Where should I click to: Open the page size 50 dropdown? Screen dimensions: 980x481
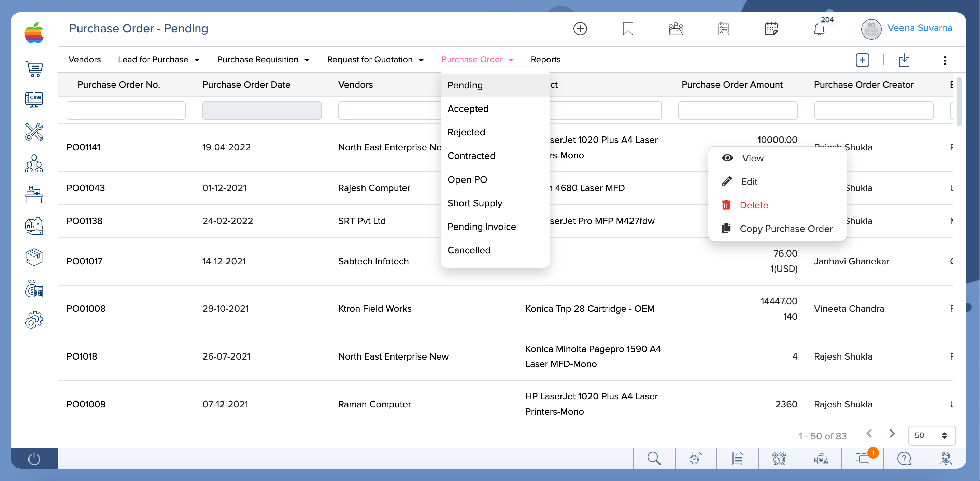pyautogui.click(x=932, y=435)
